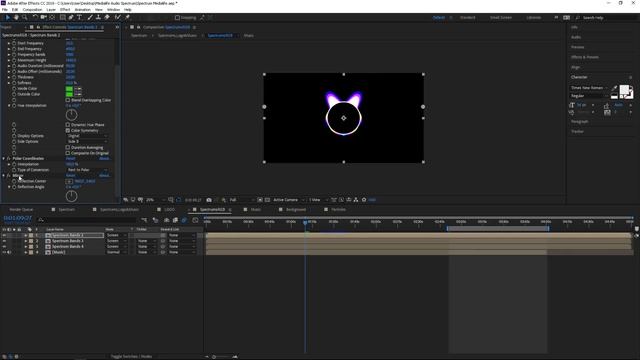Select the Rectangle shape tool

pos(62,18)
